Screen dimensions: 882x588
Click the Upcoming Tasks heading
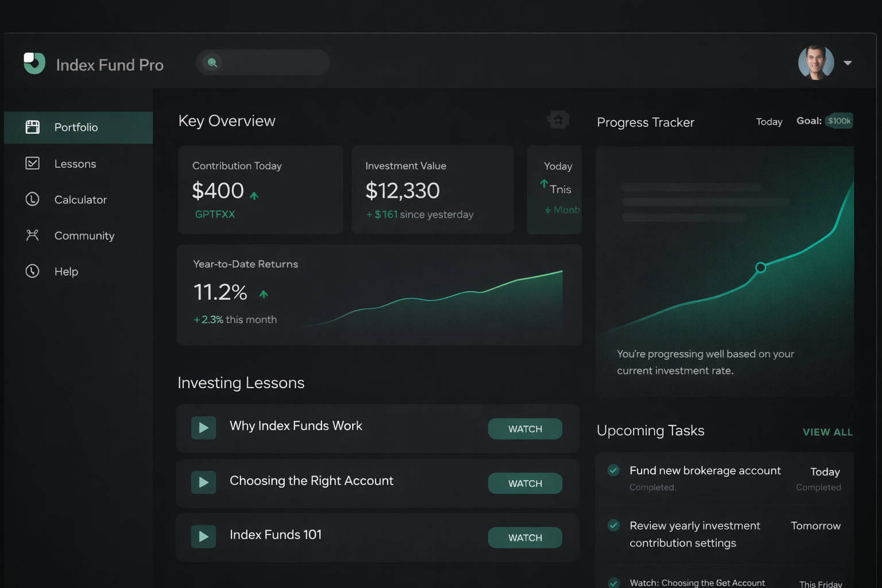pos(651,431)
